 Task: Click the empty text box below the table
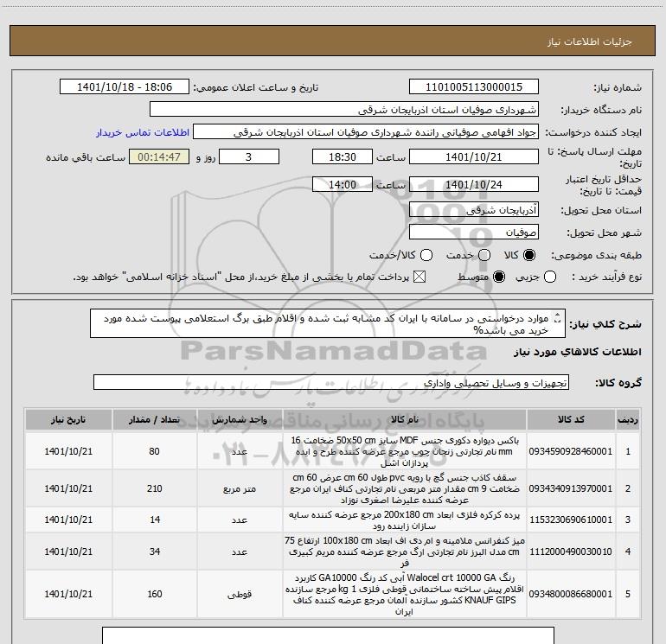tap(328, 635)
